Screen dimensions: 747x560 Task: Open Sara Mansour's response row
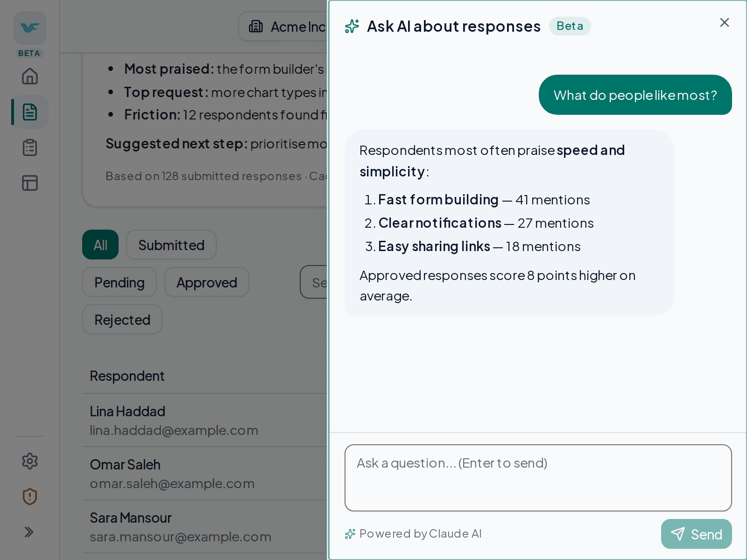point(205,526)
